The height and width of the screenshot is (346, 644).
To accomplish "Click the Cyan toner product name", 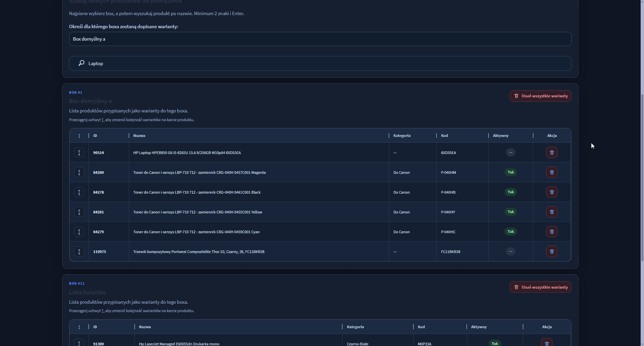I will pyautogui.click(x=196, y=232).
